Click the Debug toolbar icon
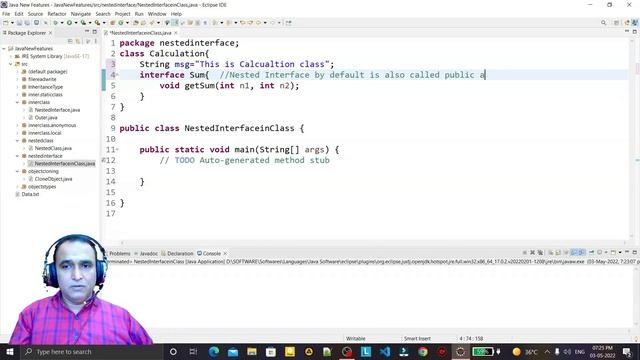This screenshot has width=640, height=360. click(56, 23)
